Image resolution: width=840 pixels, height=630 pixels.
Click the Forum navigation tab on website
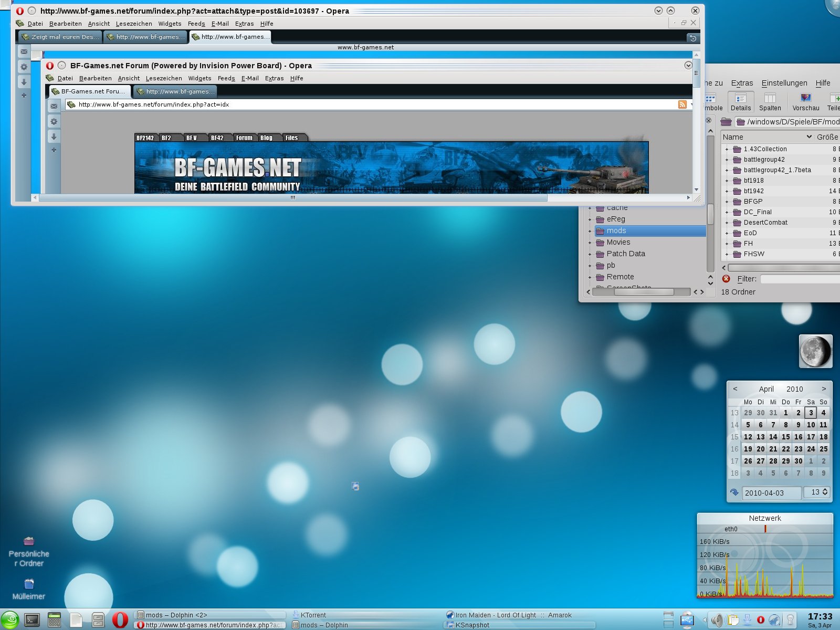point(244,138)
